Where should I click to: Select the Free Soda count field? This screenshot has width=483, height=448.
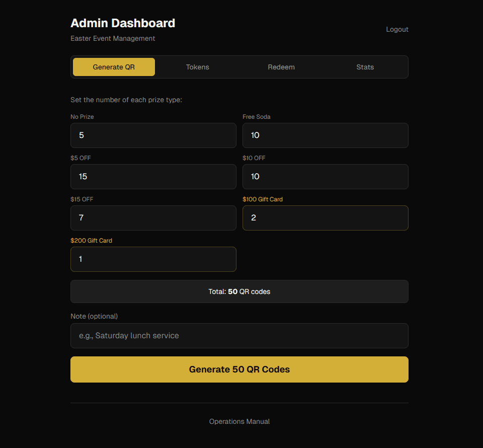(x=325, y=135)
